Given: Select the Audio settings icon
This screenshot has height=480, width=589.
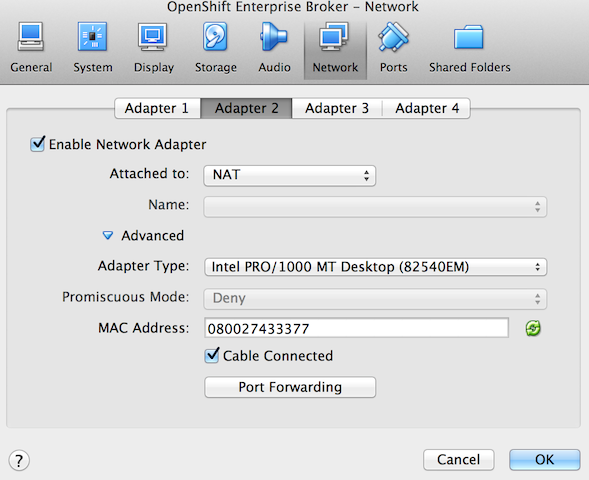Looking at the screenshot, I should pyautogui.click(x=274, y=36).
